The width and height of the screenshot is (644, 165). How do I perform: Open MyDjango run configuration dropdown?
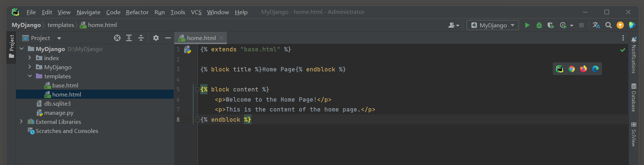(492, 25)
